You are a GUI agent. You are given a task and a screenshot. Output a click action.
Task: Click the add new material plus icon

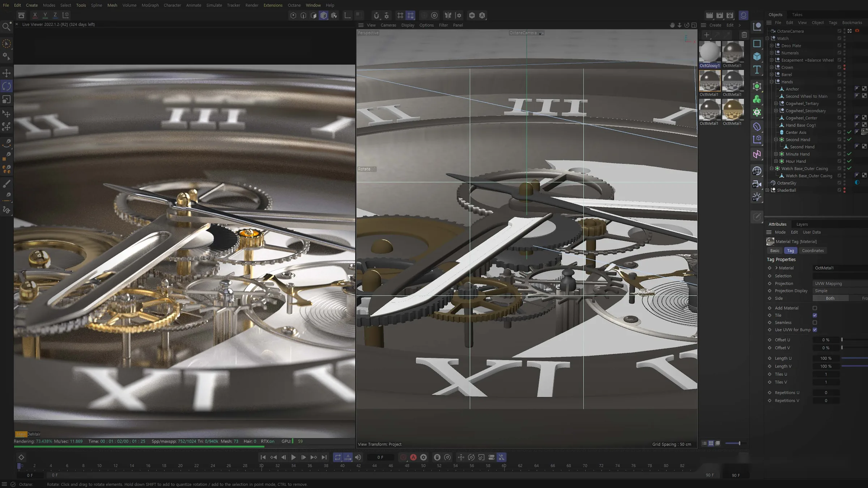706,35
